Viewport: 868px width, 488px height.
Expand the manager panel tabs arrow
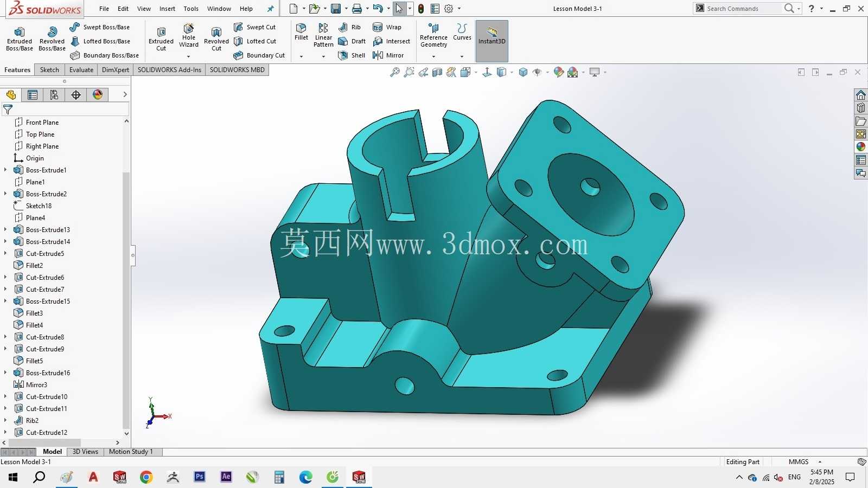[x=125, y=95]
